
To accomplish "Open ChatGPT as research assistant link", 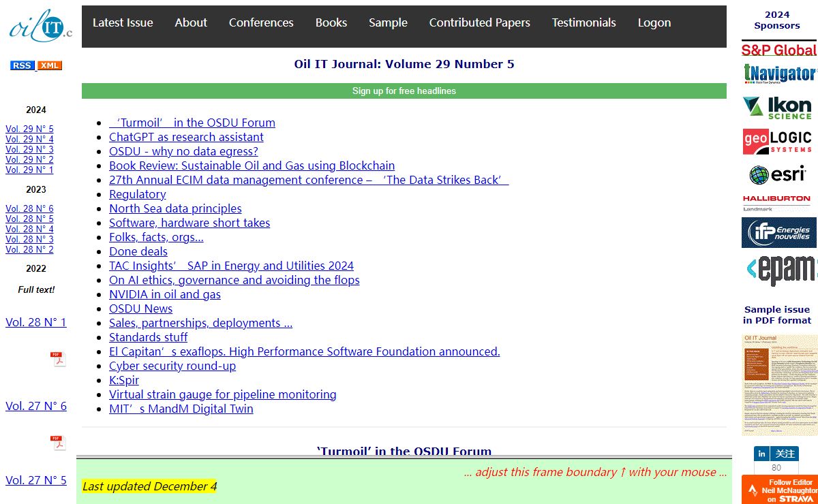I will [186, 137].
